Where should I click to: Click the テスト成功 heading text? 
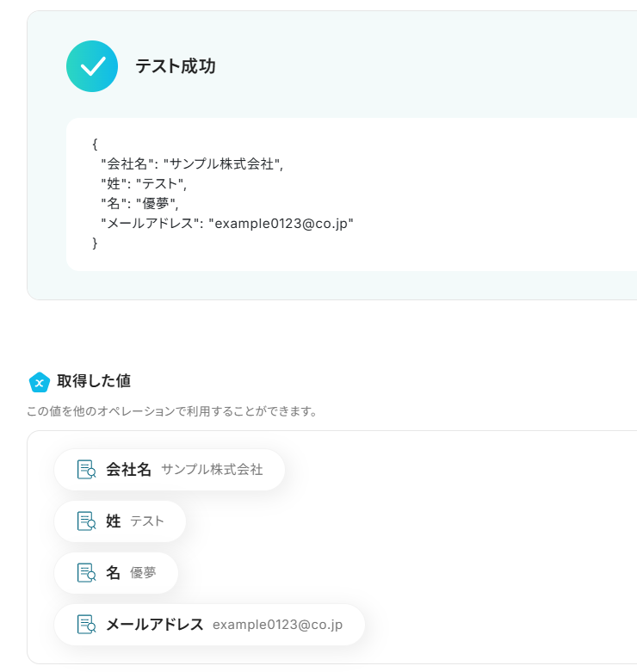[175, 66]
